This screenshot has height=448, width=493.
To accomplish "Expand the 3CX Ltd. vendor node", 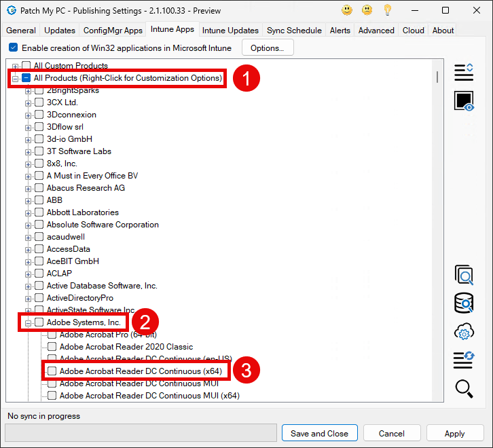I will (x=29, y=103).
